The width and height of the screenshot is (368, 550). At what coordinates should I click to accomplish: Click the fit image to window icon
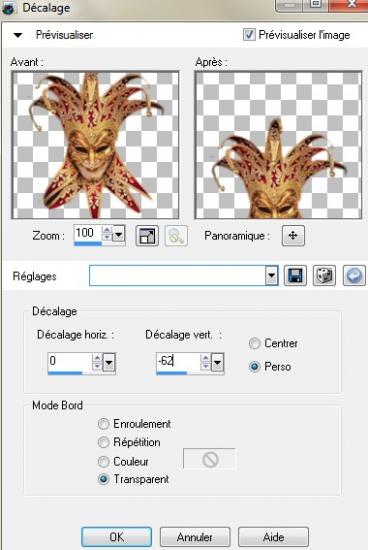[147, 235]
